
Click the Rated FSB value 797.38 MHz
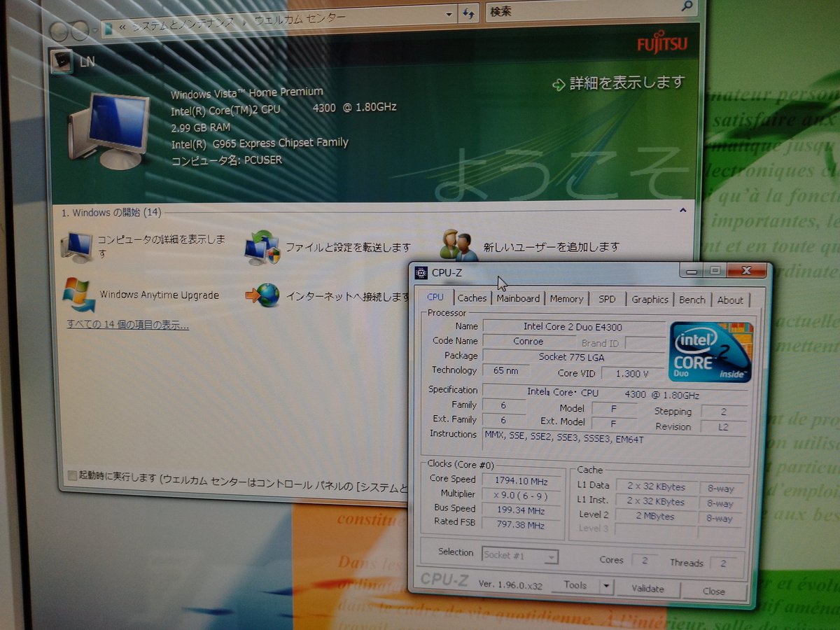coord(521,525)
